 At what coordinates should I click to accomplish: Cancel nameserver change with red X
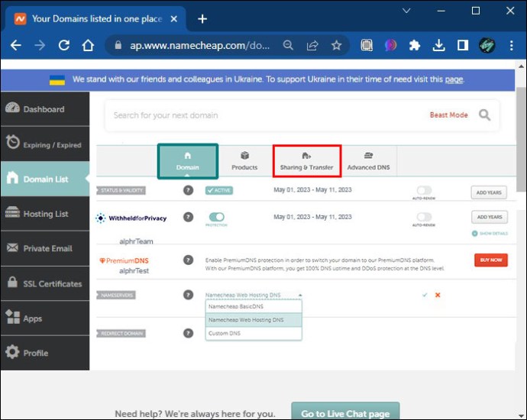coord(438,295)
